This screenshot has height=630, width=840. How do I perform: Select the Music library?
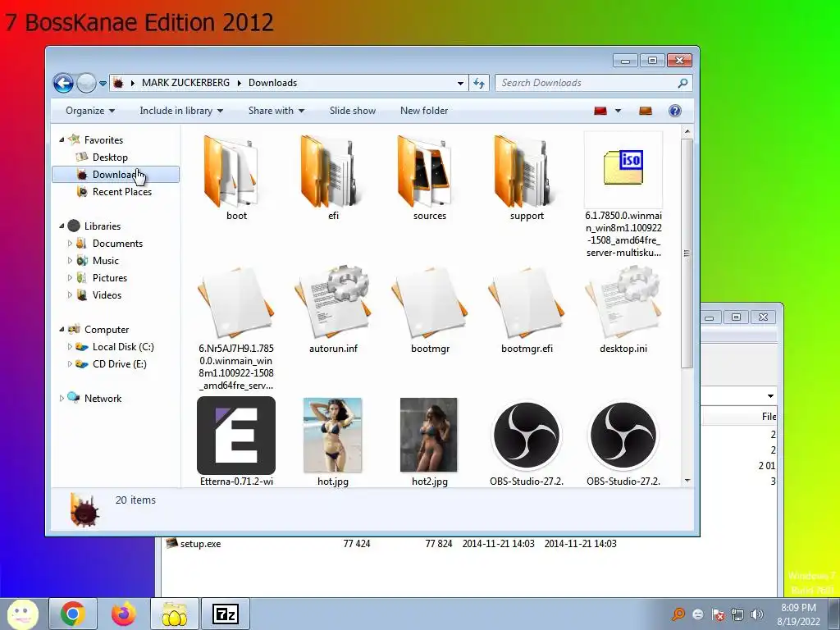coord(105,261)
